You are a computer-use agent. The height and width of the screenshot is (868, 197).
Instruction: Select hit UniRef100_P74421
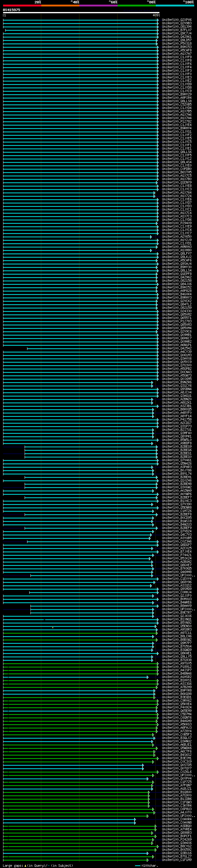[177, 555]
